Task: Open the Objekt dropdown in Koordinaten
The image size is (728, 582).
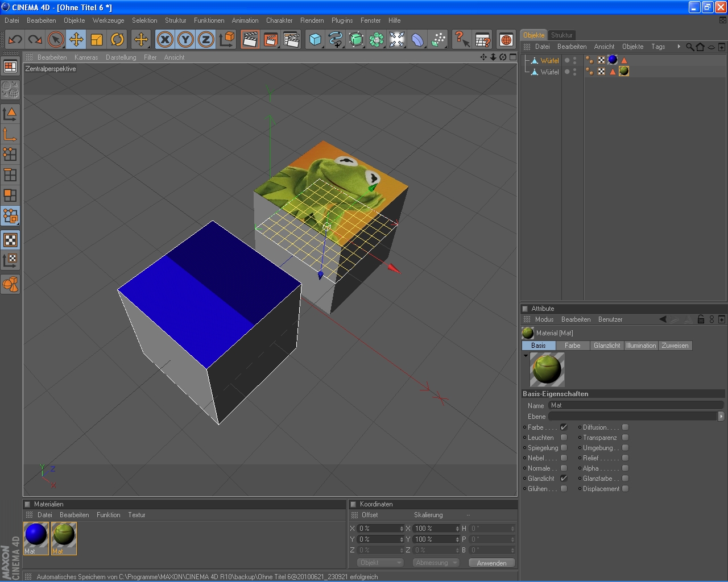Action: tap(380, 563)
